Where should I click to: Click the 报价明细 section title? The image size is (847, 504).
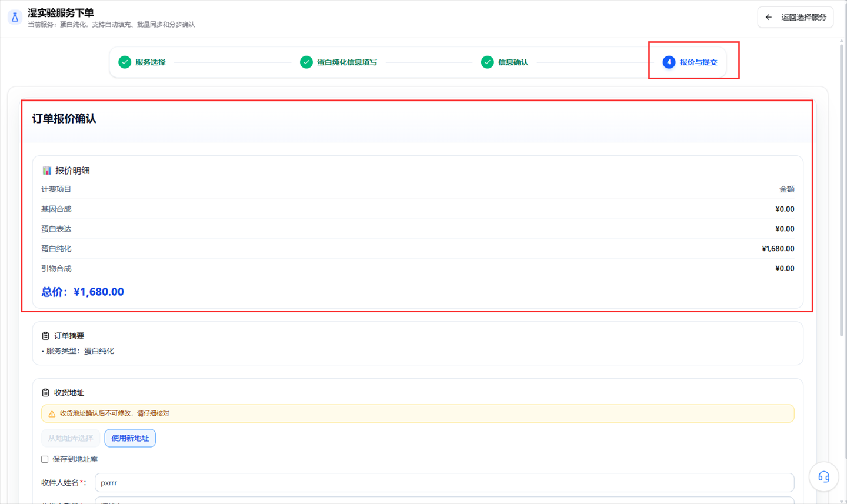pyautogui.click(x=72, y=171)
